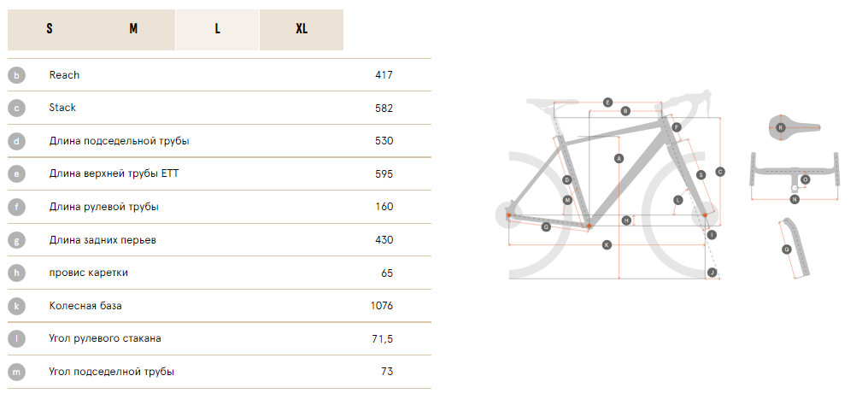Switch to the L size tab
Viewport: 868px width, 405px height.
click(x=218, y=29)
